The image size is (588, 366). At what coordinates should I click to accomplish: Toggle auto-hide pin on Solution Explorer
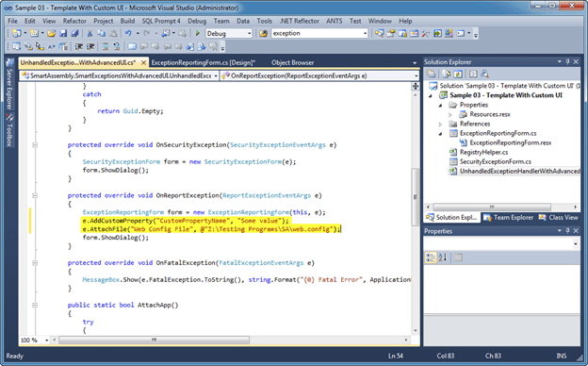[568, 61]
